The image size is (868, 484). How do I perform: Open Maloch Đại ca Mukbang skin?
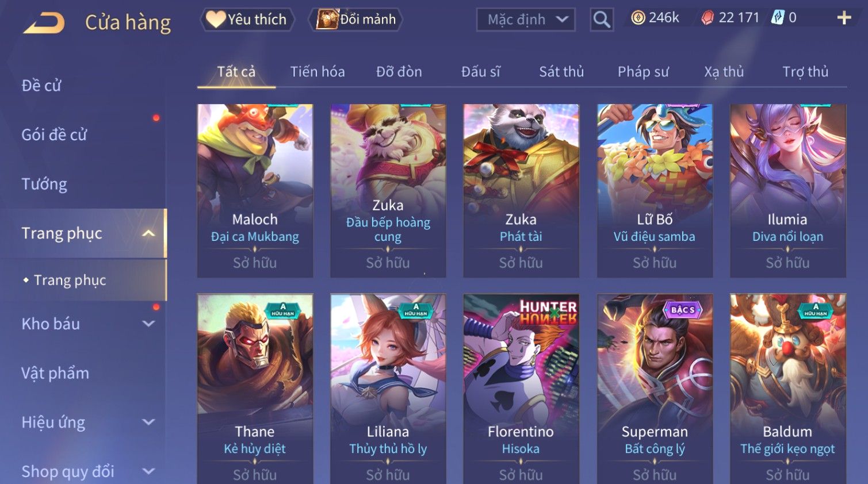point(255,190)
